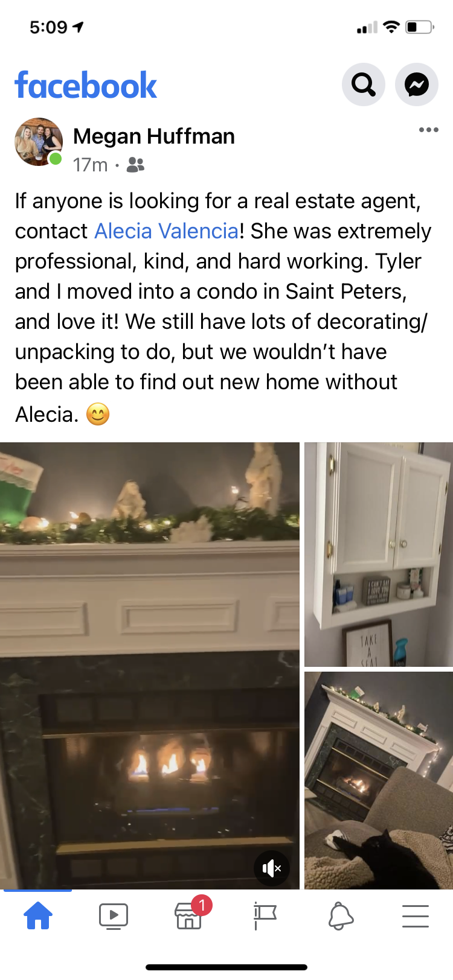Open Notifications bell icon
Viewport: 453px width, 980px height.
[341, 916]
